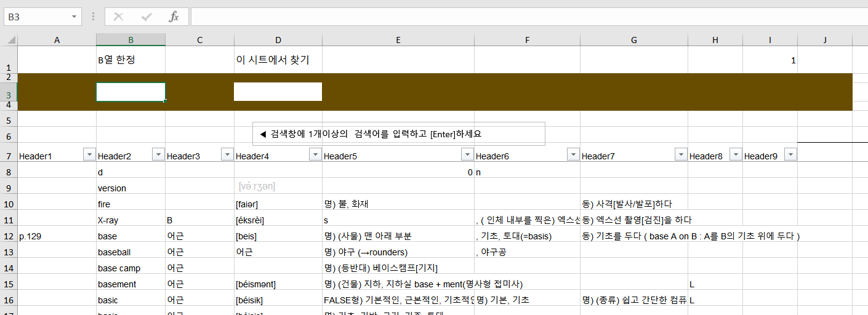Open the Header3 filter dropdown
Image resolution: width=868 pixels, height=315 pixels.
[227, 154]
